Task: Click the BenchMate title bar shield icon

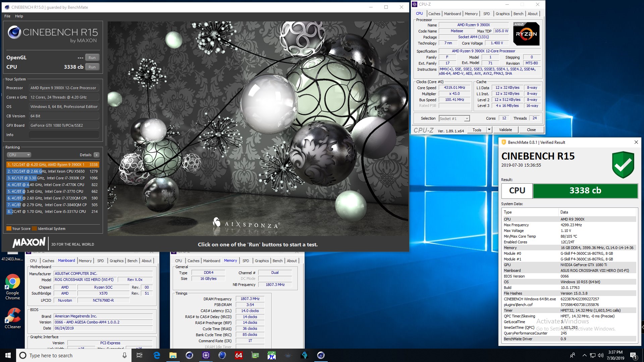Action: click(x=503, y=142)
